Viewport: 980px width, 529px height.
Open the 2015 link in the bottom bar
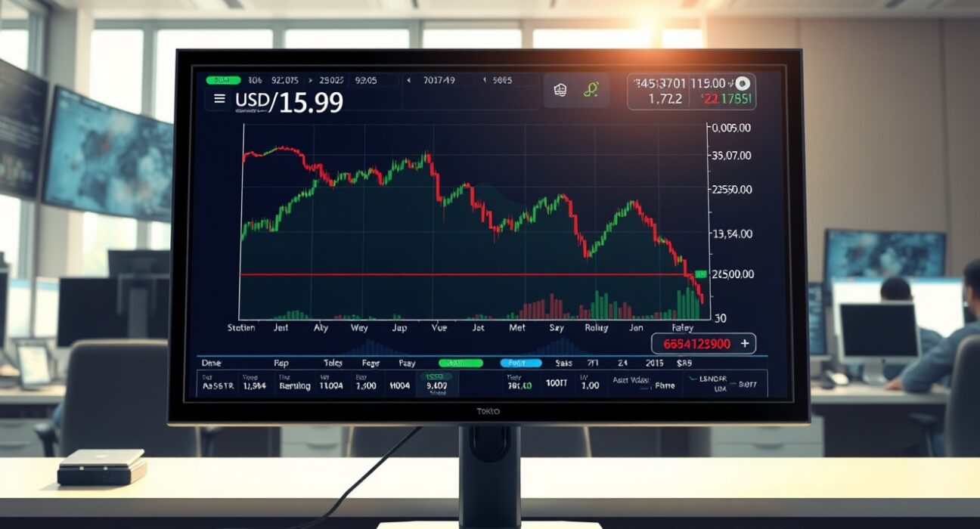click(x=655, y=363)
